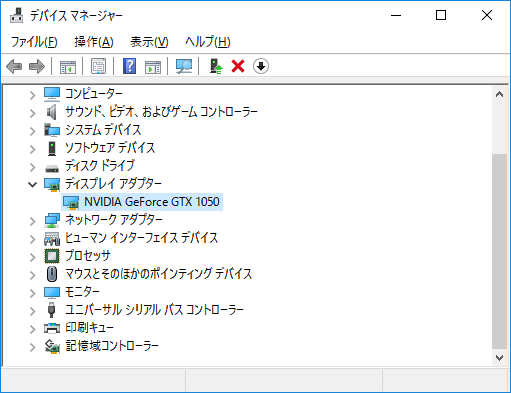Click the コンピューター monitor icon
The image size is (511, 393).
click(x=52, y=94)
